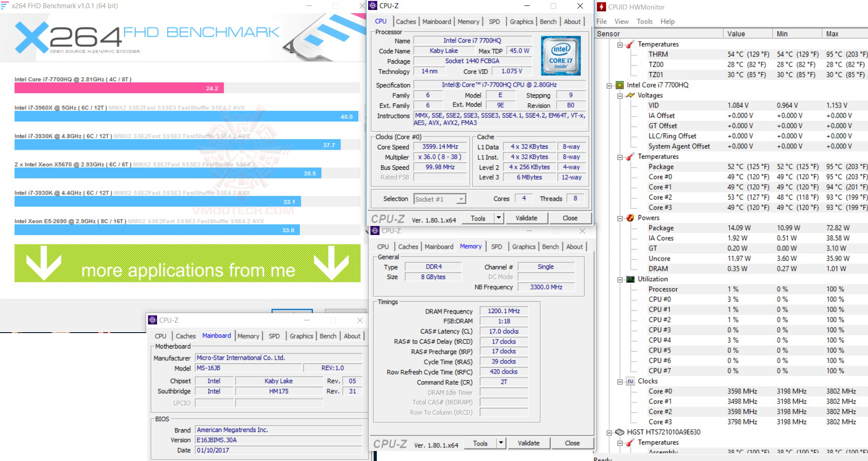Click the CPU-Z icon in the Processor window title bar
Image resolution: width=868 pixels, height=461 pixels.
click(373, 6)
